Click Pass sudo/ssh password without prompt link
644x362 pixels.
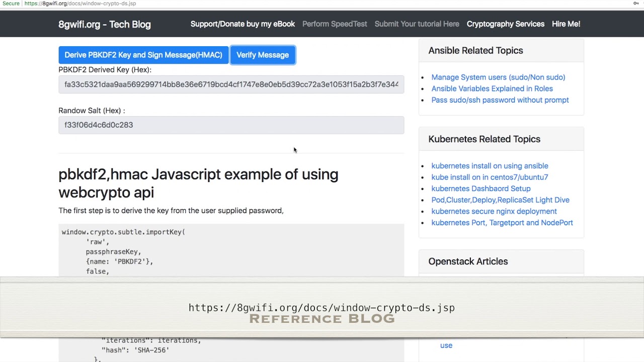500,100
